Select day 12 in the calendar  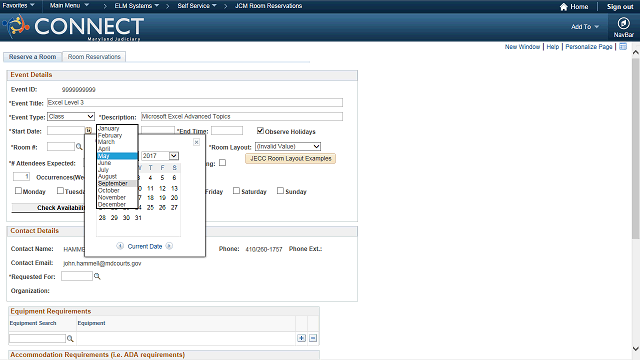162,188
